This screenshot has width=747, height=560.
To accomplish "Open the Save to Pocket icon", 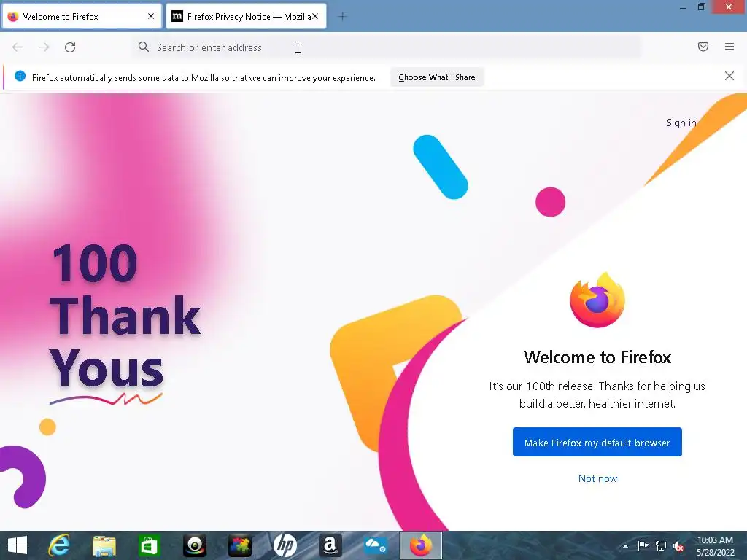I will [703, 47].
